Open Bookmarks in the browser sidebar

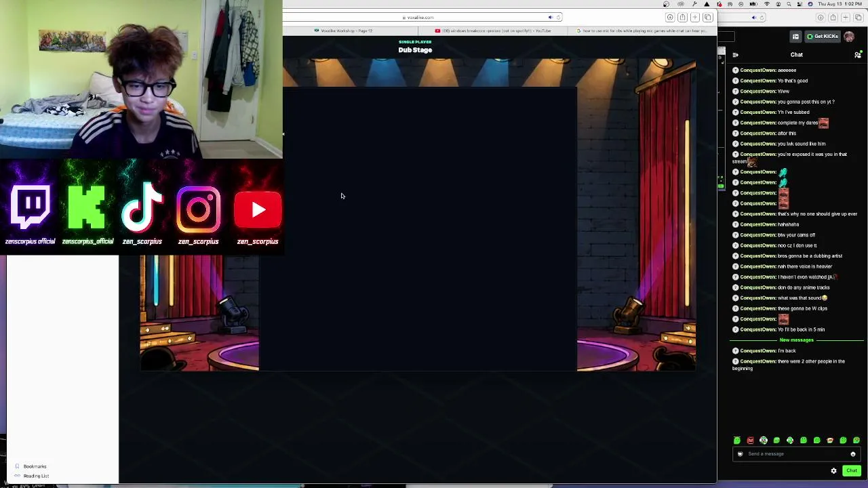pos(35,466)
